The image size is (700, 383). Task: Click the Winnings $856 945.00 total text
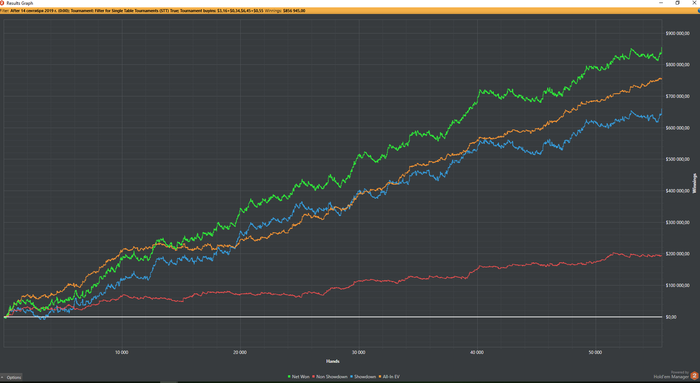(x=285, y=10)
